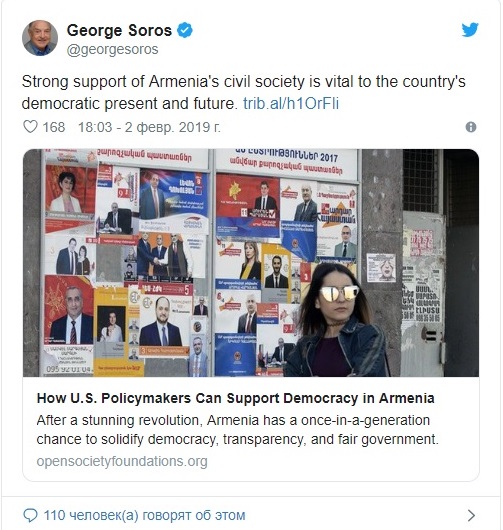
Task: Open the tweet timestamp 18:03 - 2 февр. 2019
Action: point(149,127)
